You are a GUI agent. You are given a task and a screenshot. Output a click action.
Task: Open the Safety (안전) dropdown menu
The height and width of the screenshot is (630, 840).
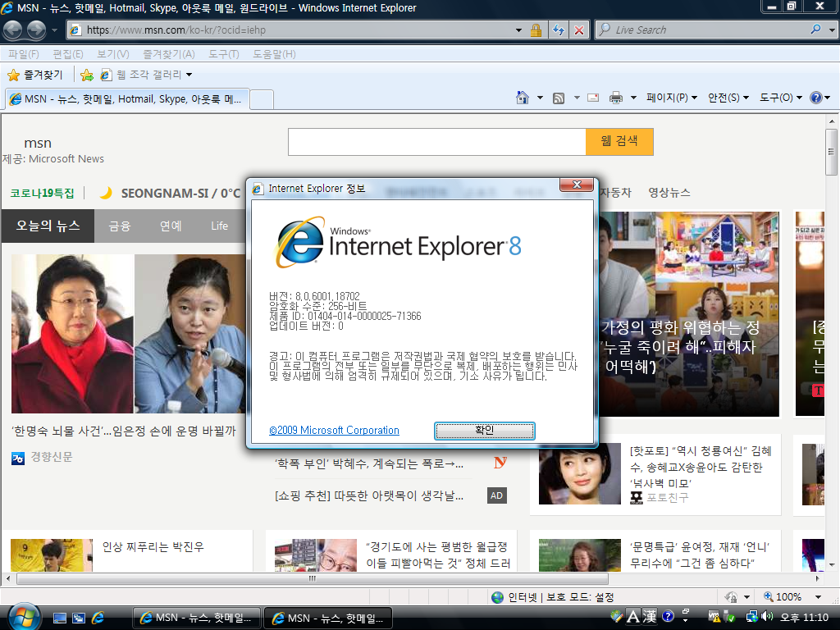[728, 98]
